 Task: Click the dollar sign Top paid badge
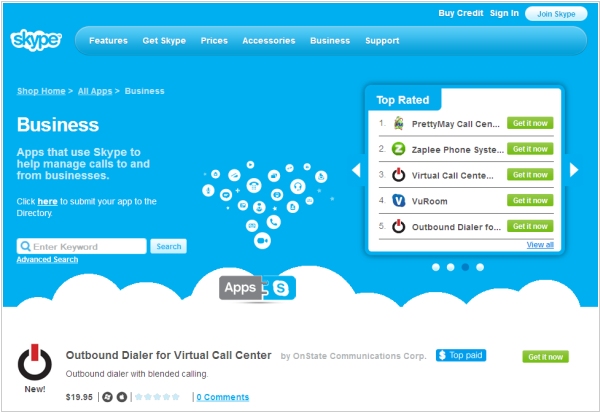click(x=461, y=355)
